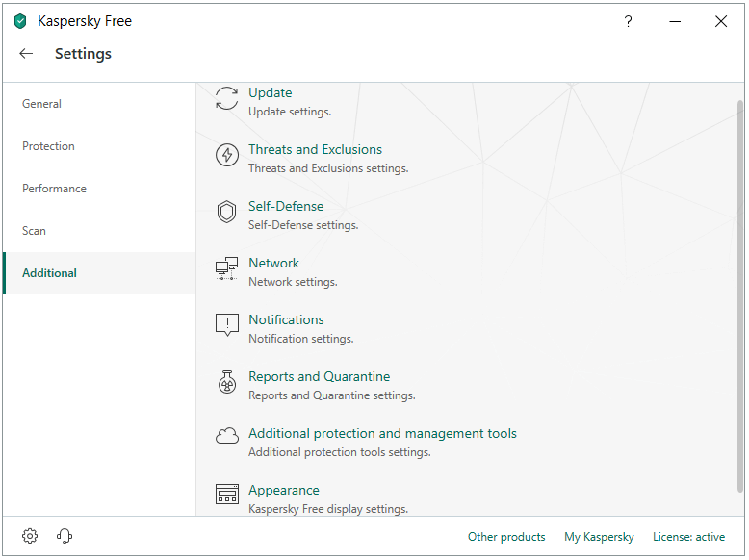Click the Self-Defense shield icon
The image size is (749, 560).
click(226, 212)
